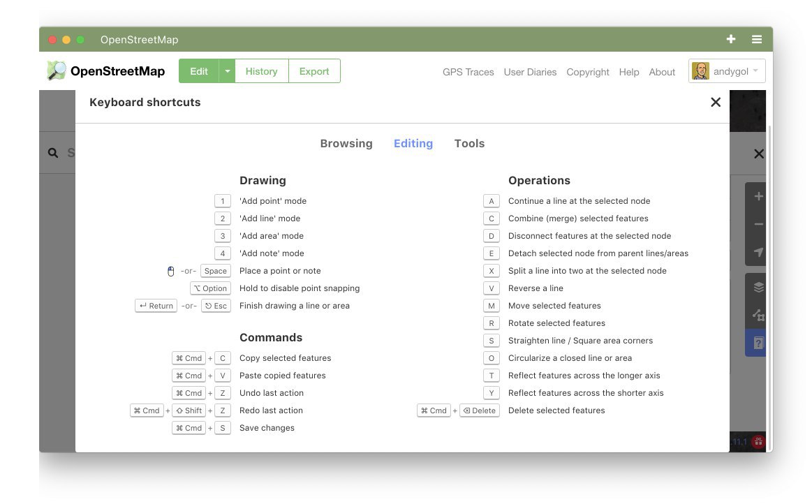Click 'Delete selected features' text
812x504 pixels.
point(556,410)
